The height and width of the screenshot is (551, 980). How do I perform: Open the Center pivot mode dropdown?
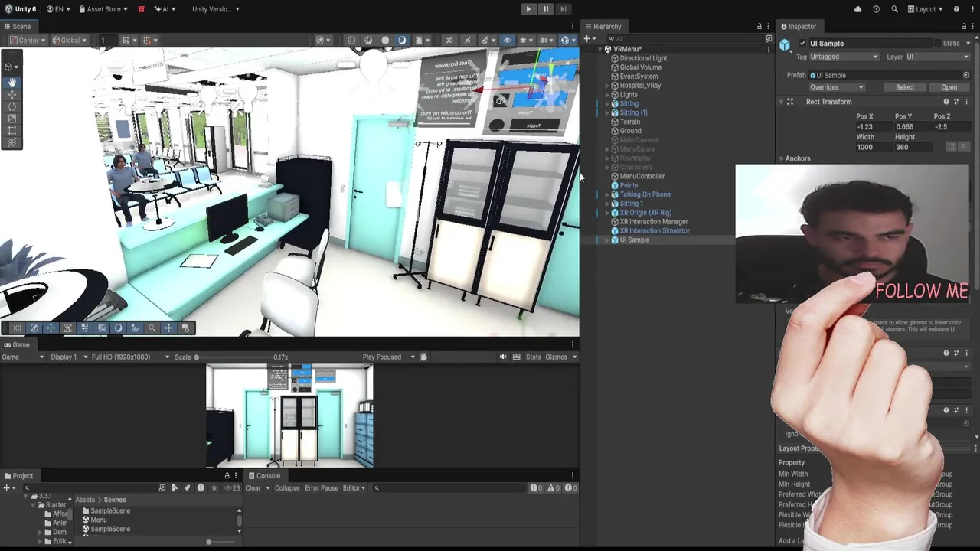28,40
